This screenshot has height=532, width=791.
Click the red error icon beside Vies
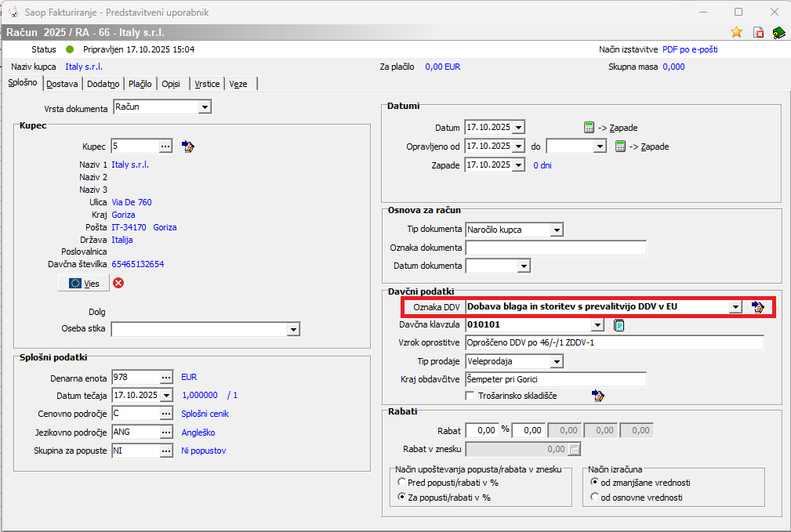(118, 283)
